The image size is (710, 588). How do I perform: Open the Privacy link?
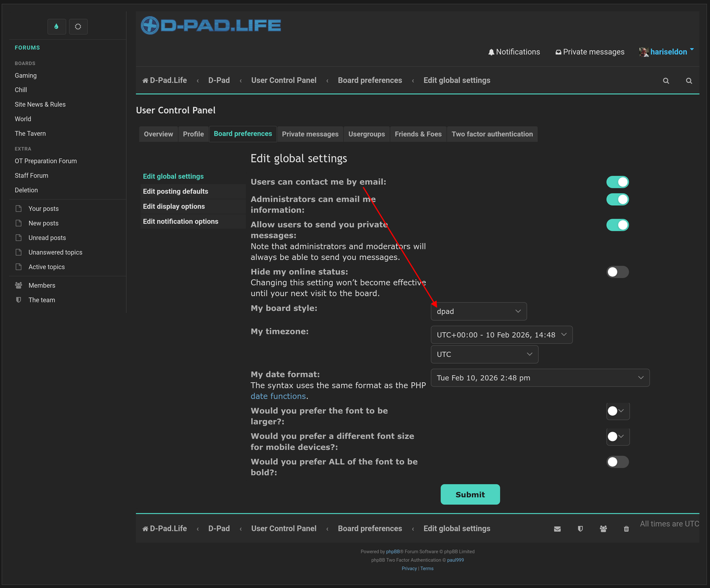pyautogui.click(x=409, y=569)
